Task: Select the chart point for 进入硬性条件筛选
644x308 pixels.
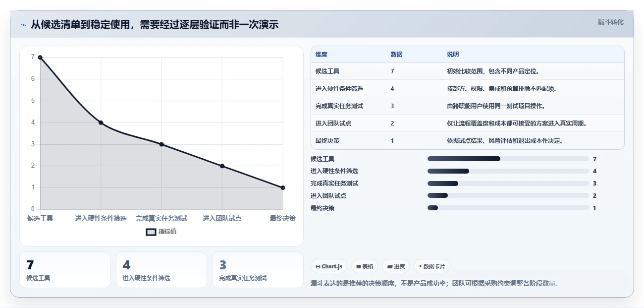Action: point(101,123)
